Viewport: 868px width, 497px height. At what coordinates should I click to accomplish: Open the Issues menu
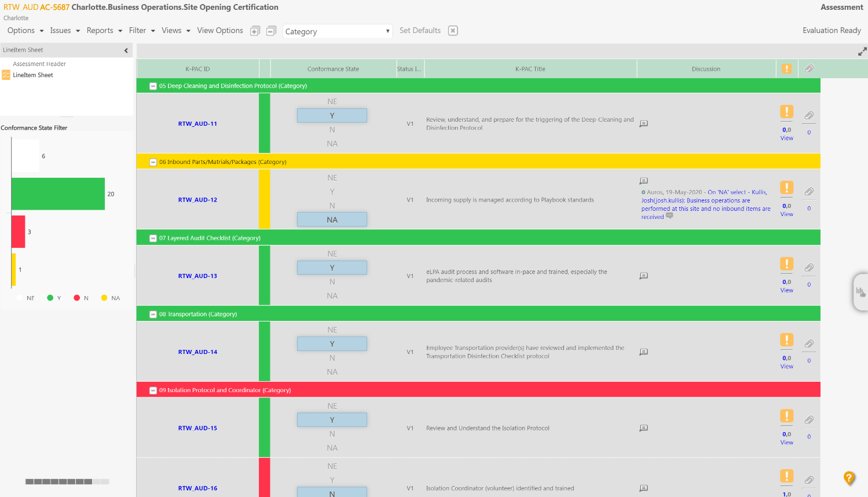click(65, 31)
